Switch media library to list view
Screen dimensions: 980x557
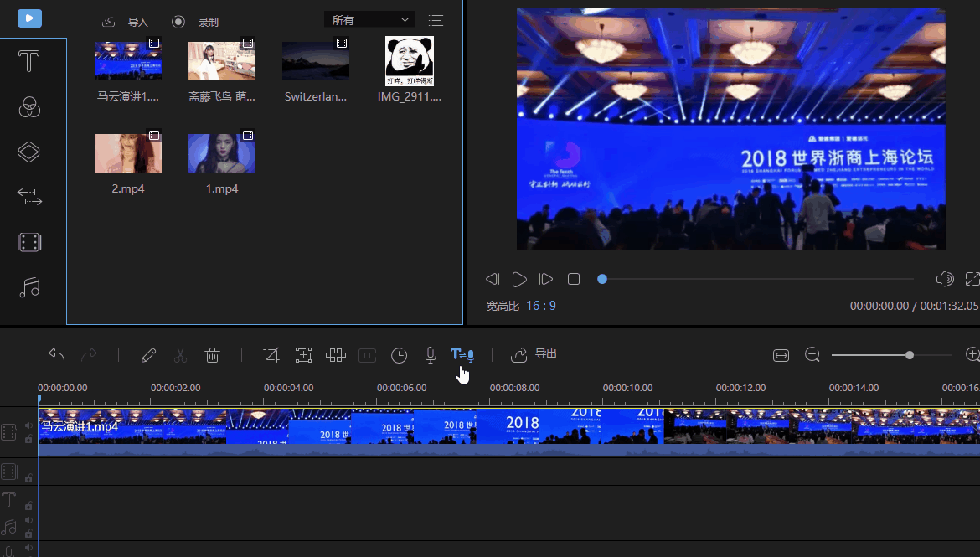point(436,21)
